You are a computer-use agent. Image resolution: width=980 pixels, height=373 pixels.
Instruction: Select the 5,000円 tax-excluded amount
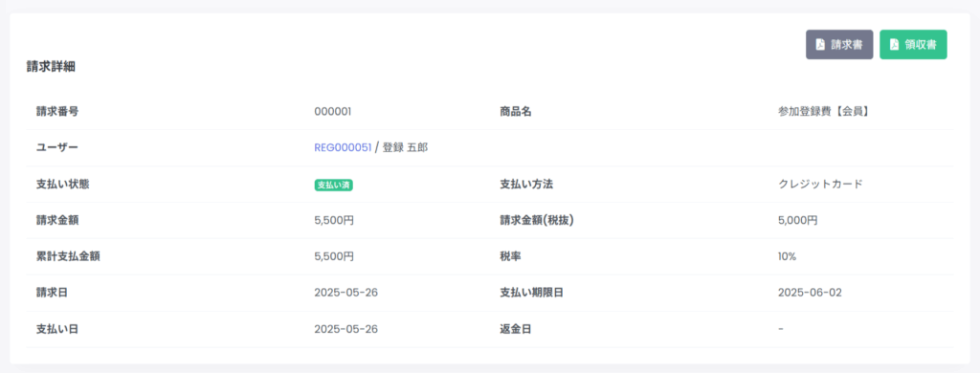[797, 220]
